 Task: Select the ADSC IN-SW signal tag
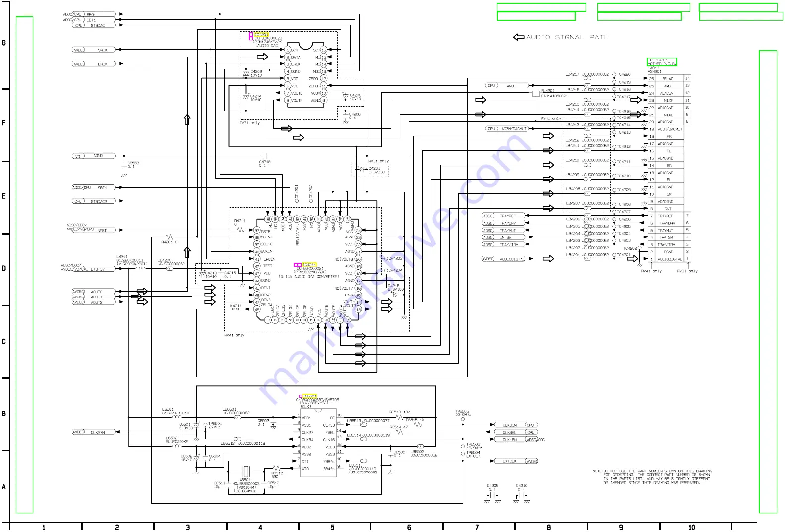(502, 237)
